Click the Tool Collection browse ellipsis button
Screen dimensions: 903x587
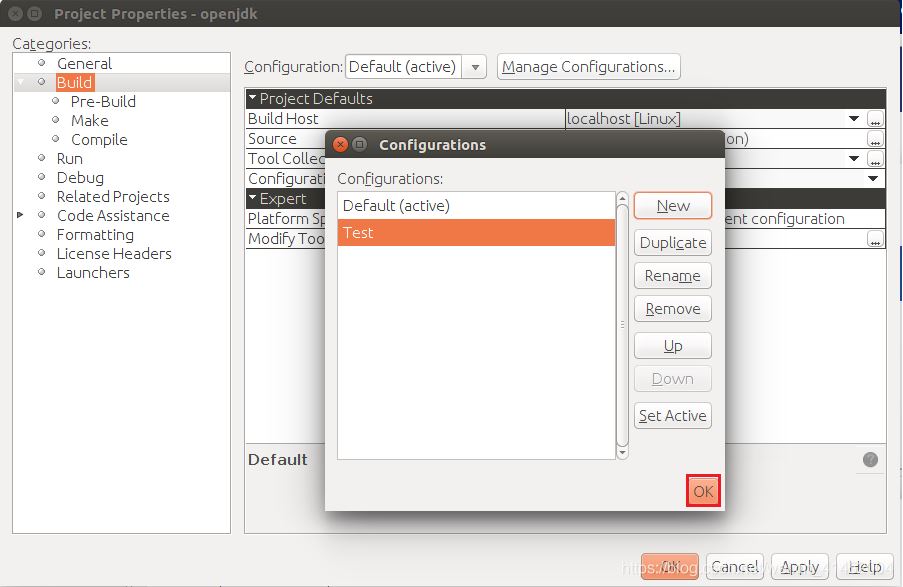click(x=876, y=159)
